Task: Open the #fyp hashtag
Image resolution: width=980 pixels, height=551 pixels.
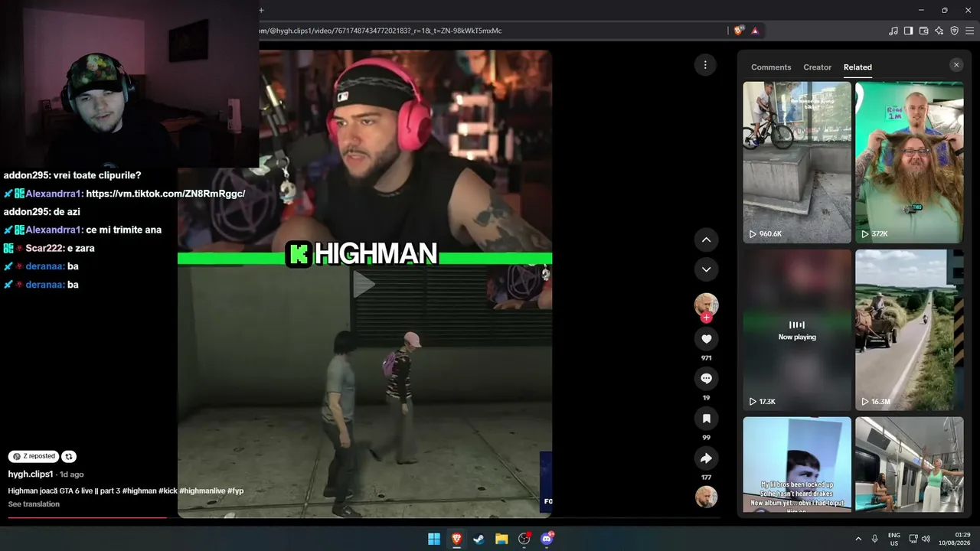Action: (235, 491)
